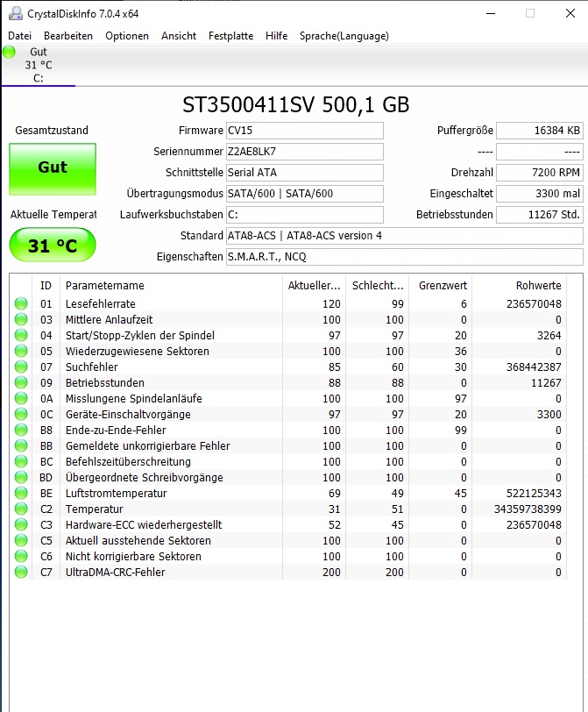
Task: Open the Datei menu
Action: pos(20,36)
